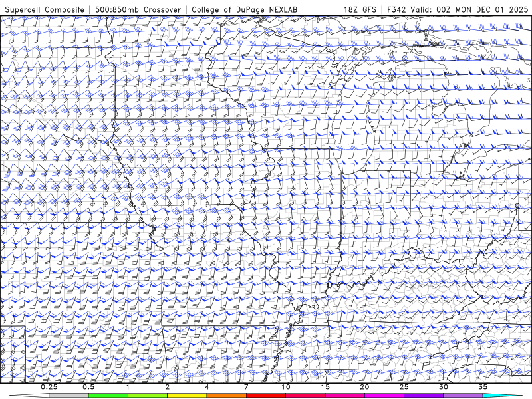Click the 20 scale label

point(364,387)
